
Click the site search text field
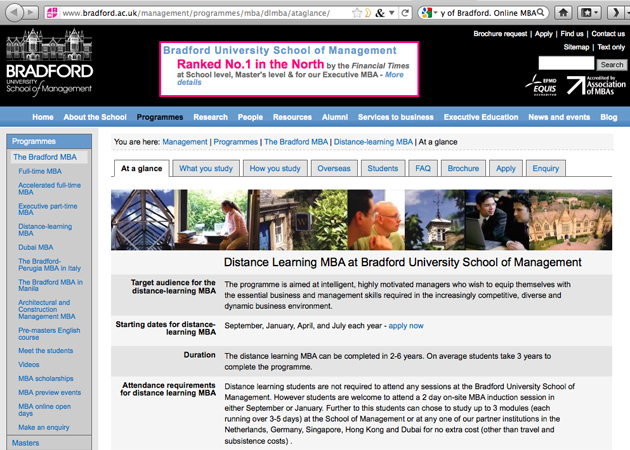(566, 63)
